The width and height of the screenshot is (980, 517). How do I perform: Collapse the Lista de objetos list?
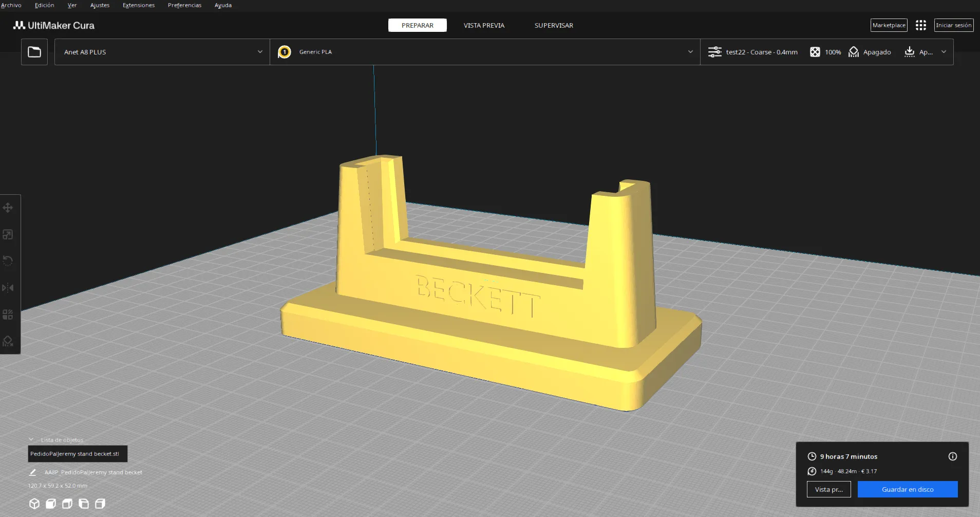pyautogui.click(x=31, y=440)
